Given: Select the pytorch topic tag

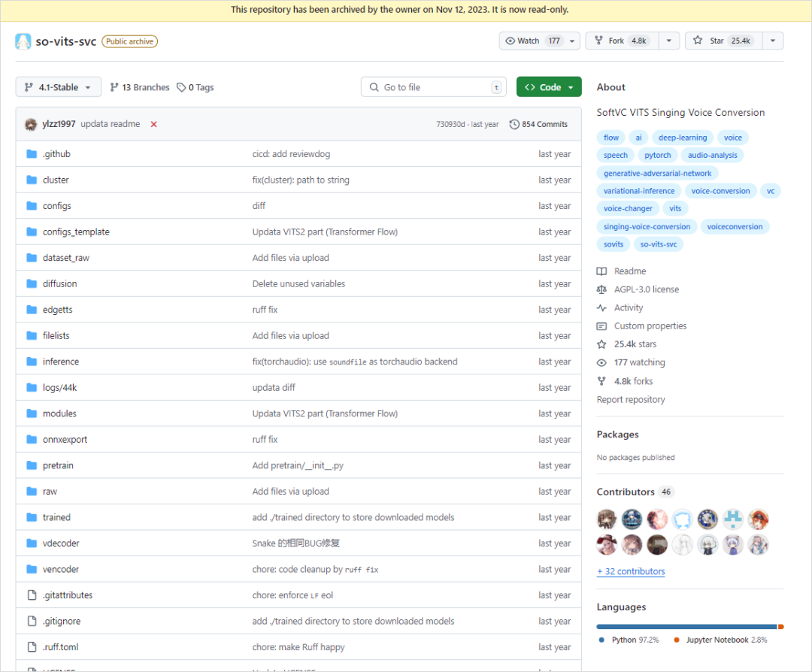Looking at the screenshot, I should 658,156.
